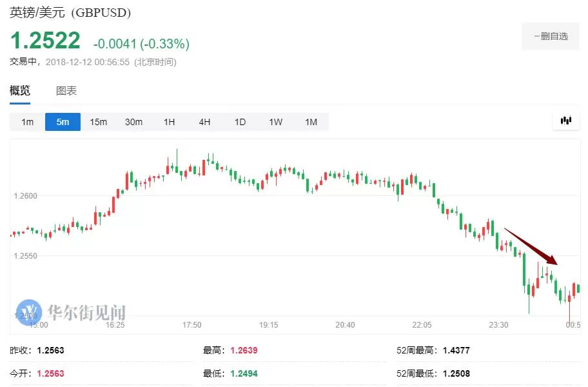
Task: Switch chart to 30m interval
Action: (133, 122)
